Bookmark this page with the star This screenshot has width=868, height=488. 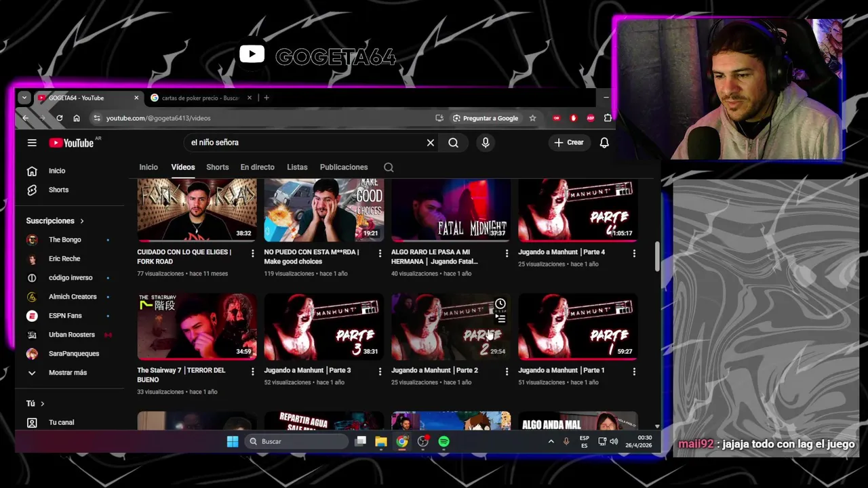coord(532,118)
